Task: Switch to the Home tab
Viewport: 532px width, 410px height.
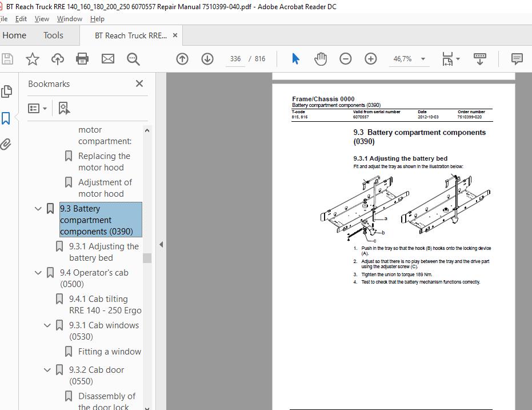Action: (14, 35)
